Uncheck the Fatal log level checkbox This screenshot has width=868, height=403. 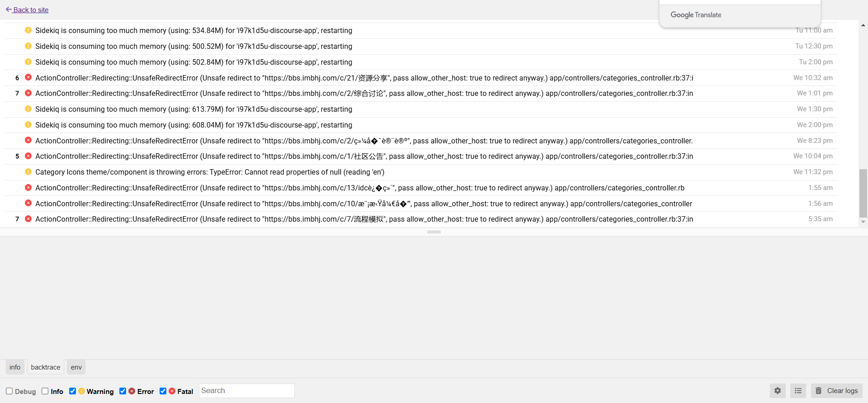[x=163, y=391]
